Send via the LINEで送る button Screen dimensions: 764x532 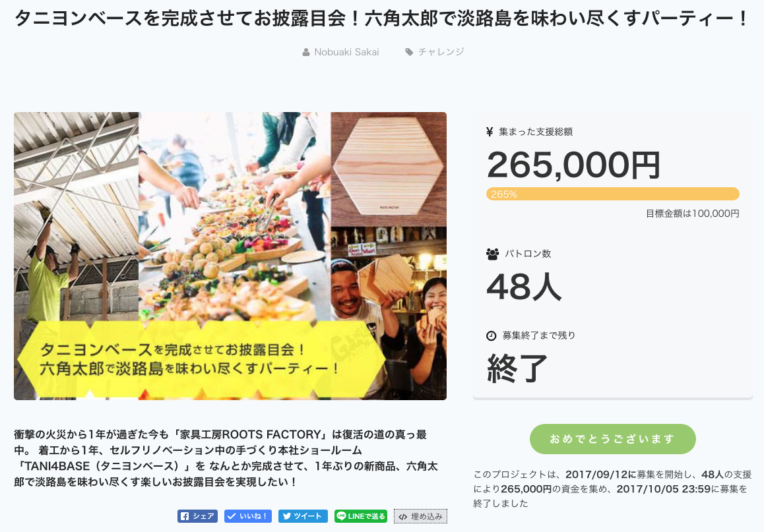coord(361,516)
